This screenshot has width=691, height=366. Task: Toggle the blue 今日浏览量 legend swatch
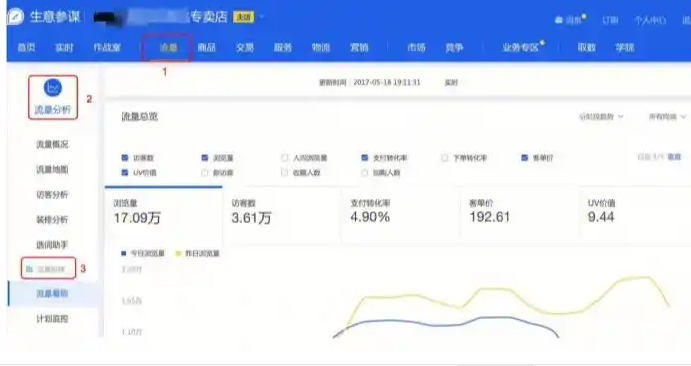124,253
